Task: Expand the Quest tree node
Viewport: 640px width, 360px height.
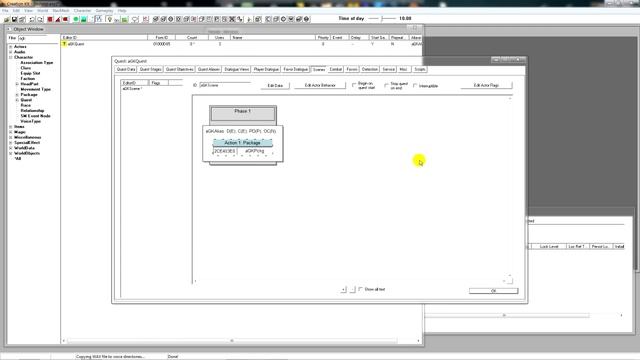Action: (17, 100)
